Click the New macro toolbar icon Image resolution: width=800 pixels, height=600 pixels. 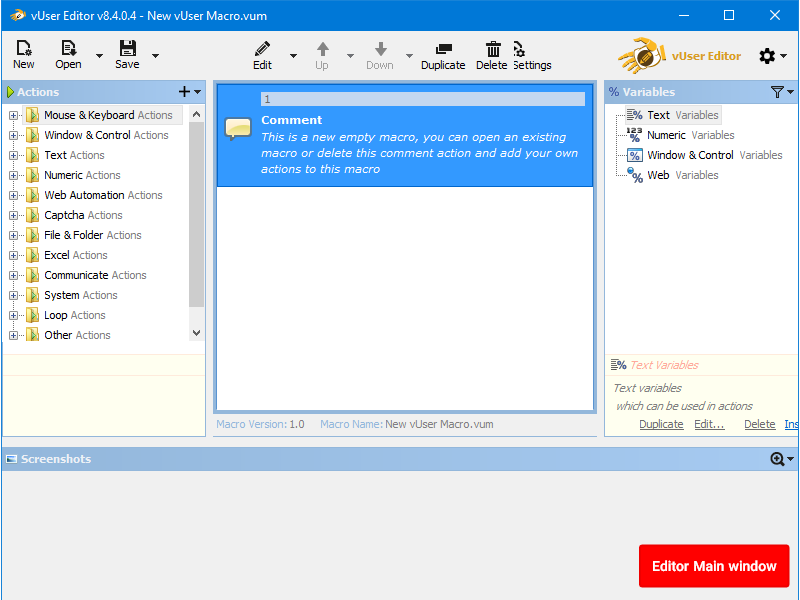[x=23, y=48]
